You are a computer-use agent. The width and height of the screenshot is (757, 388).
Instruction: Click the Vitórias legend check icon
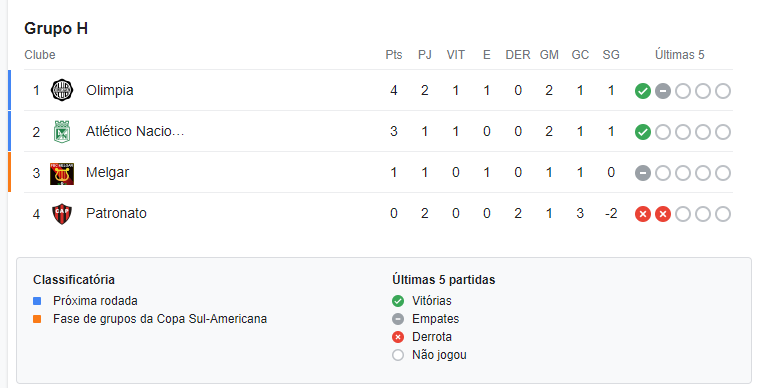click(x=398, y=301)
